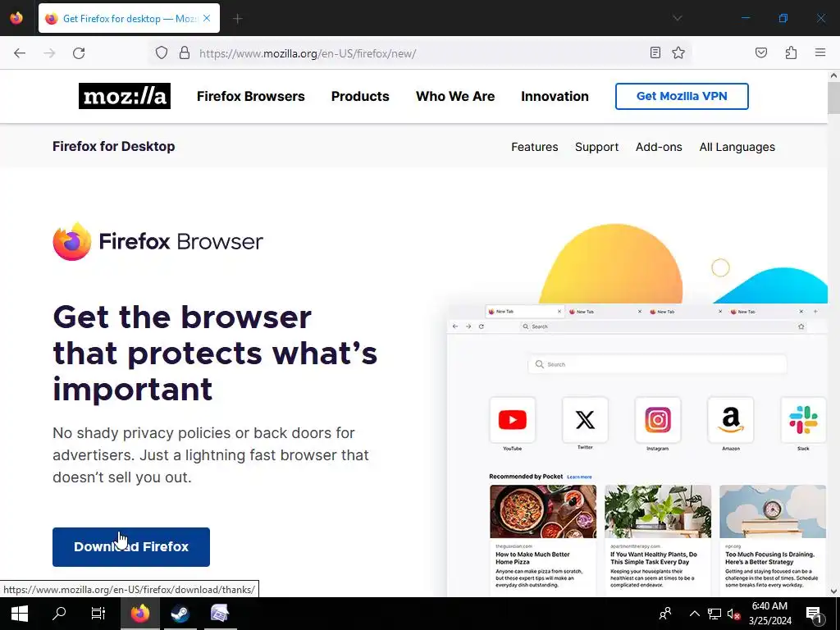This screenshot has height=630, width=840.
Task: Reload the current page
Action: click(79, 53)
